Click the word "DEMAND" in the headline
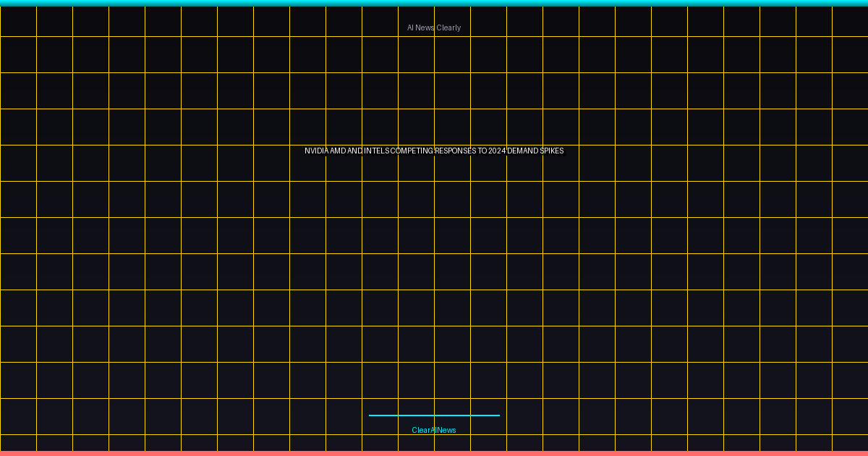This screenshot has width=868, height=456. pos(523,151)
